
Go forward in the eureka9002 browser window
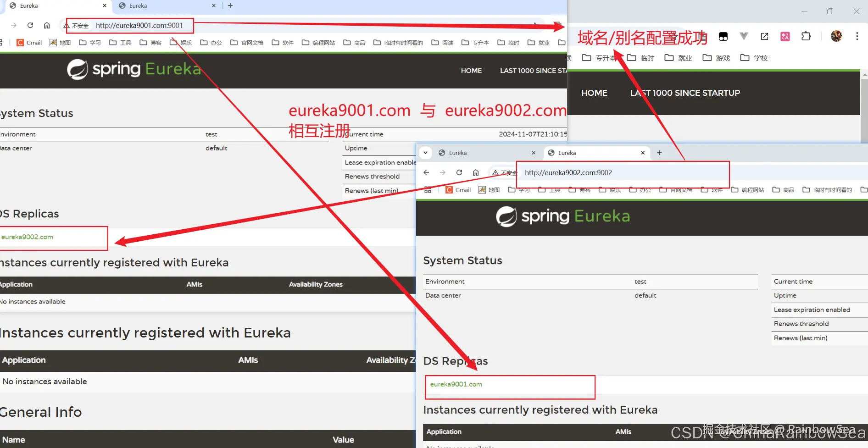point(443,172)
